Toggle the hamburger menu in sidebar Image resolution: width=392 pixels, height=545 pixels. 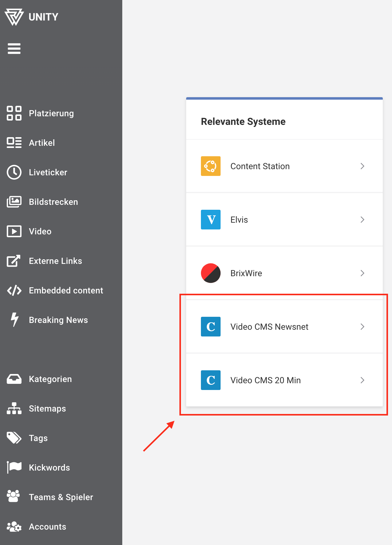coord(14,49)
